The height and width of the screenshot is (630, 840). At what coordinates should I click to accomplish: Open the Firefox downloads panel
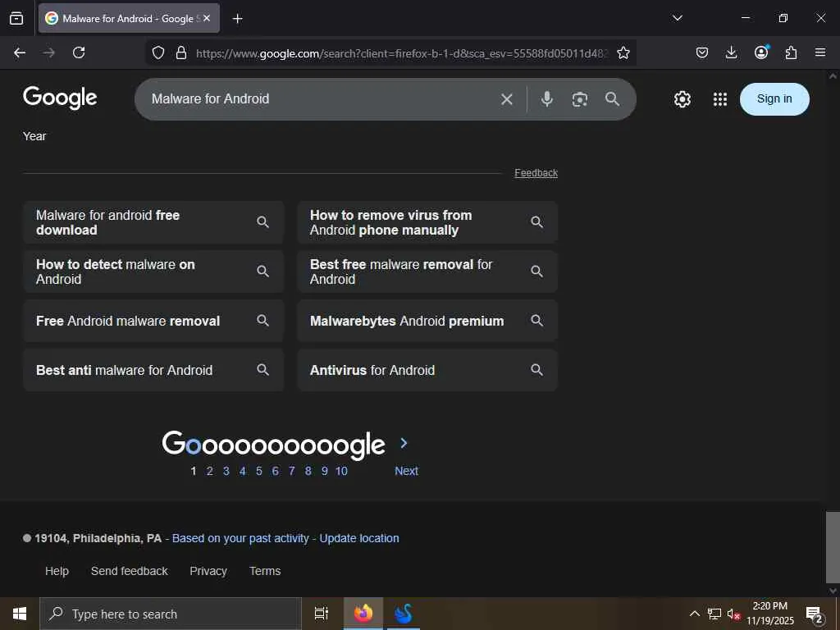(731, 52)
